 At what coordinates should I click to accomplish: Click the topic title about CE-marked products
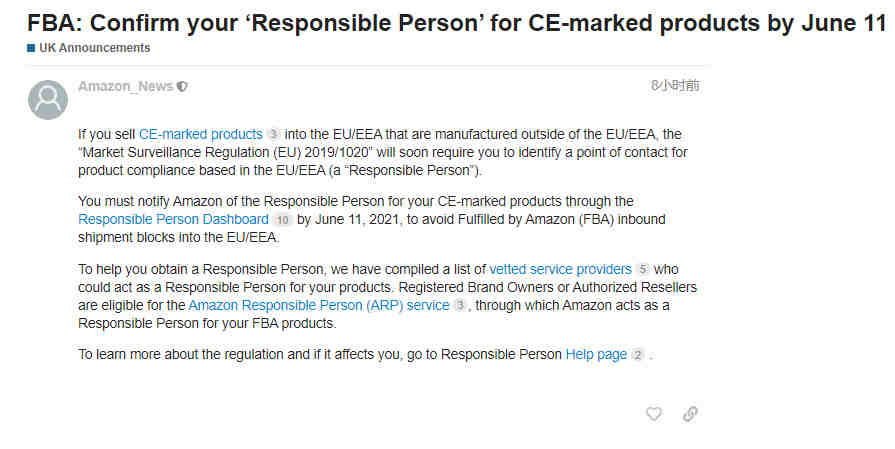457,23
